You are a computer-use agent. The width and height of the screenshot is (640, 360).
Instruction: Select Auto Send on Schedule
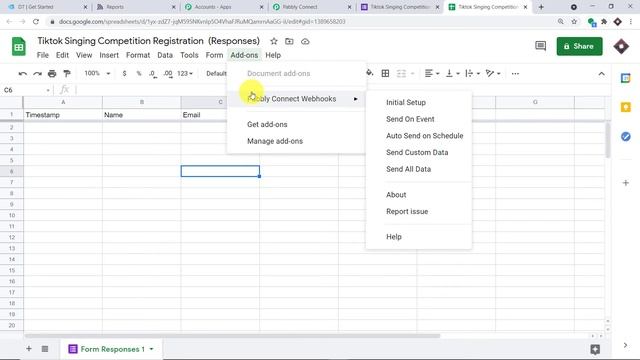pyautogui.click(x=419, y=136)
